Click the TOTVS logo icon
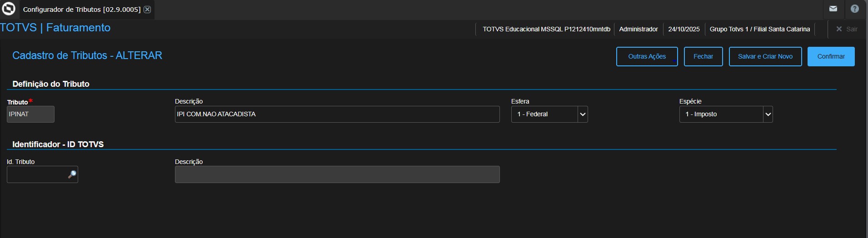Screen dimensions: 868x238 click(9, 9)
